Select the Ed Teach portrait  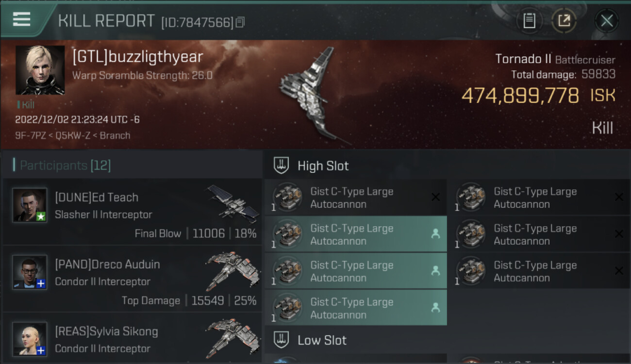pos(30,205)
